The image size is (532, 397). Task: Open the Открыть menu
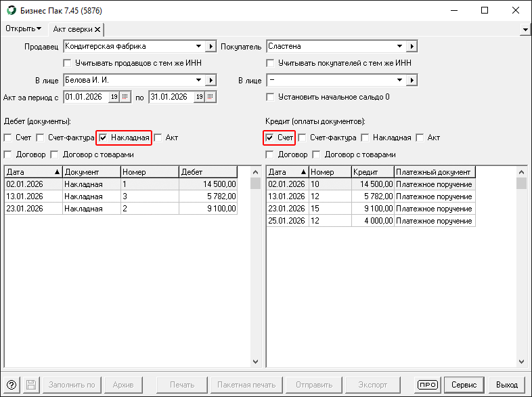pyautogui.click(x=23, y=28)
